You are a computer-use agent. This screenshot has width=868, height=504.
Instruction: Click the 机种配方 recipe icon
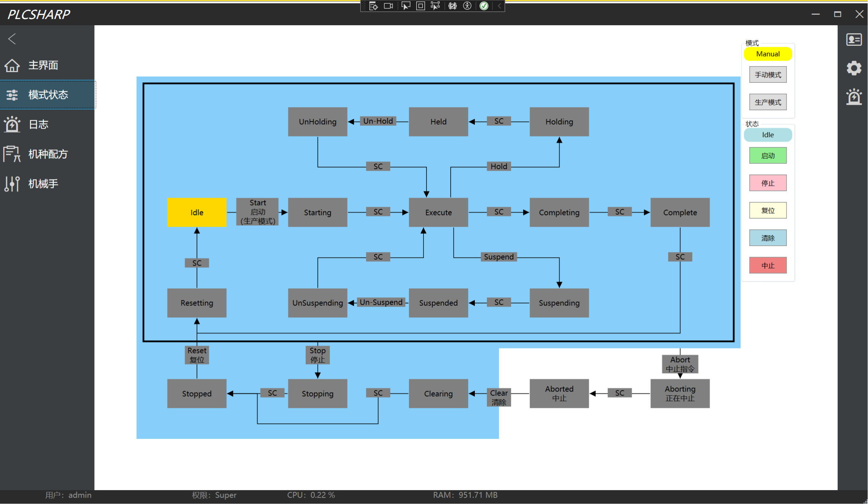(12, 154)
